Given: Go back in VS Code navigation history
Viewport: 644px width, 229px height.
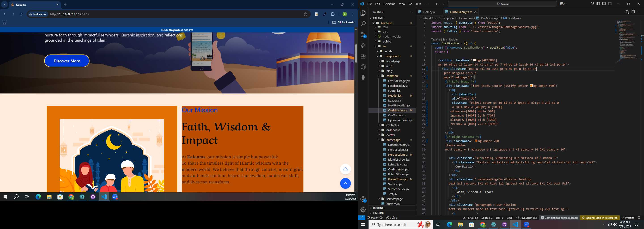Looking at the screenshot, I should point(437,4).
